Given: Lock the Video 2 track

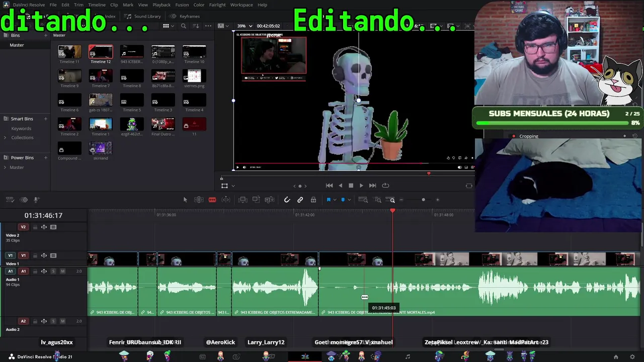Looking at the screenshot, I should [35, 227].
